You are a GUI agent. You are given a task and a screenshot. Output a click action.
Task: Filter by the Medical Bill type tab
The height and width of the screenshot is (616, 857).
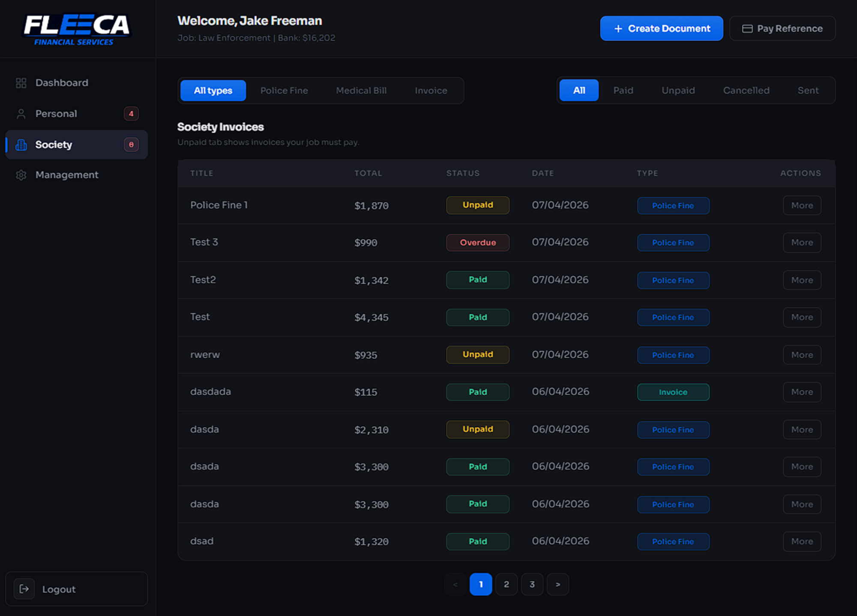(361, 90)
